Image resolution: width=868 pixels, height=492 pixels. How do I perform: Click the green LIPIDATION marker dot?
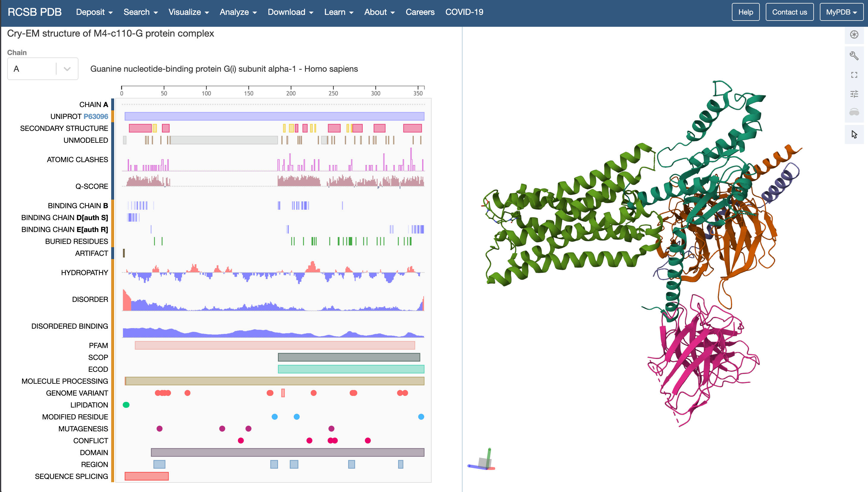pyautogui.click(x=126, y=405)
